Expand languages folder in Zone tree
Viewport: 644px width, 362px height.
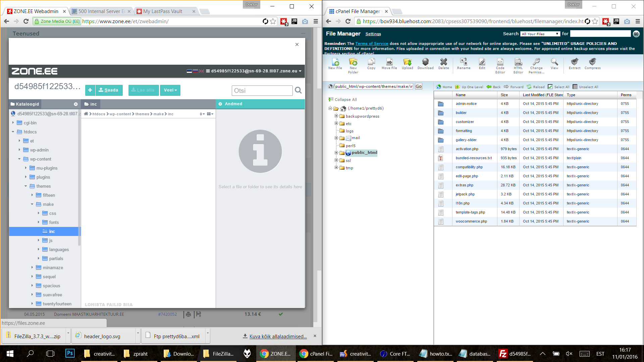(39, 249)
